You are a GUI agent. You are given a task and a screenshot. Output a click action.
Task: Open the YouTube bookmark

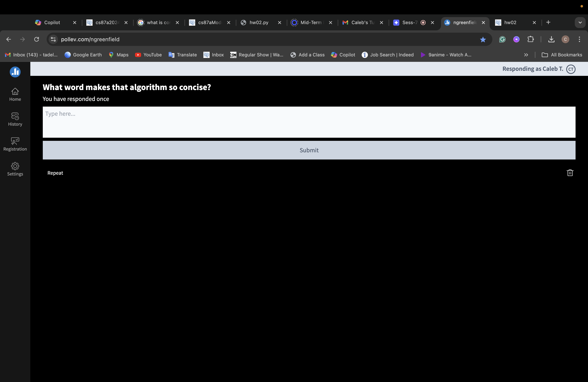148,55
